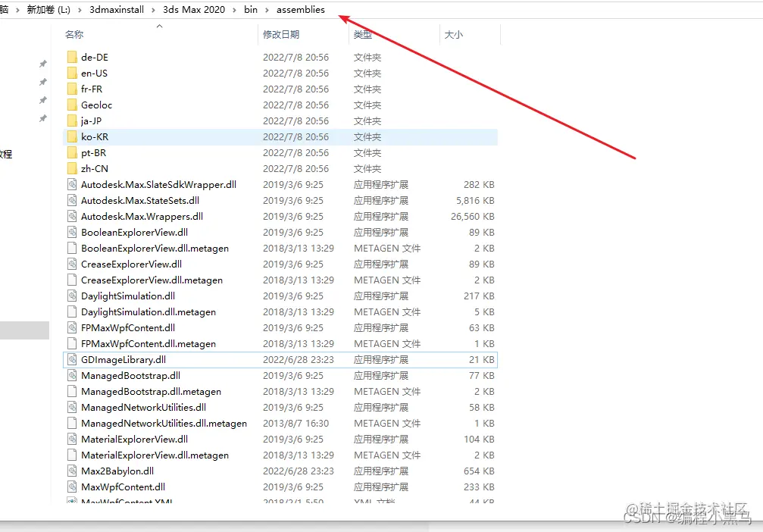Screen dimensions: 763x532
Task: Open the de-DE folder icon
Action: point(72,58)
